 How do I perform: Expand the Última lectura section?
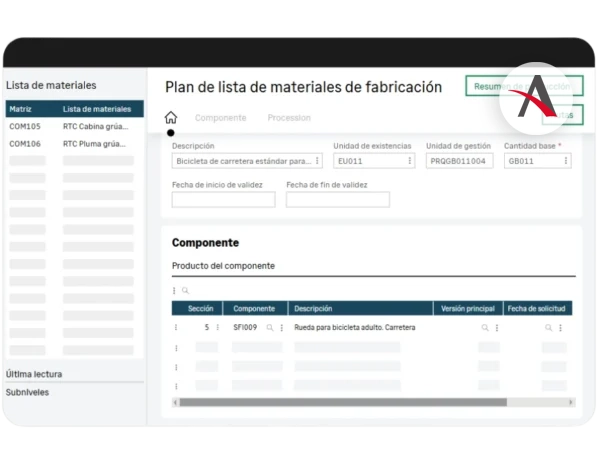pyautogui.click(x=34, y=373)
